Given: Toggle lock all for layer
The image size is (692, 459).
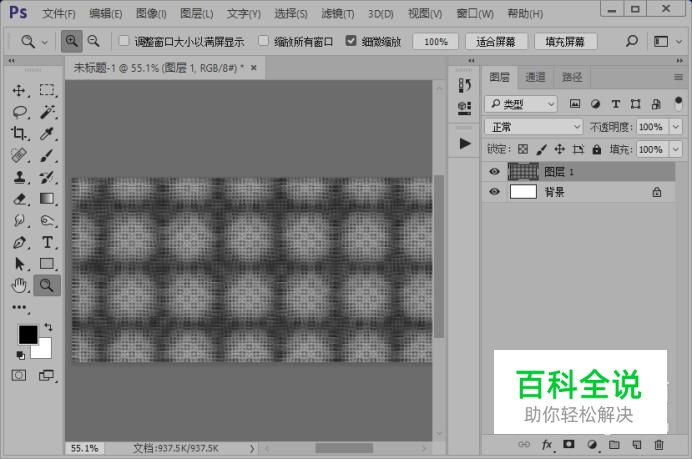Looking at the screenshot, I should tap(597, 149).
